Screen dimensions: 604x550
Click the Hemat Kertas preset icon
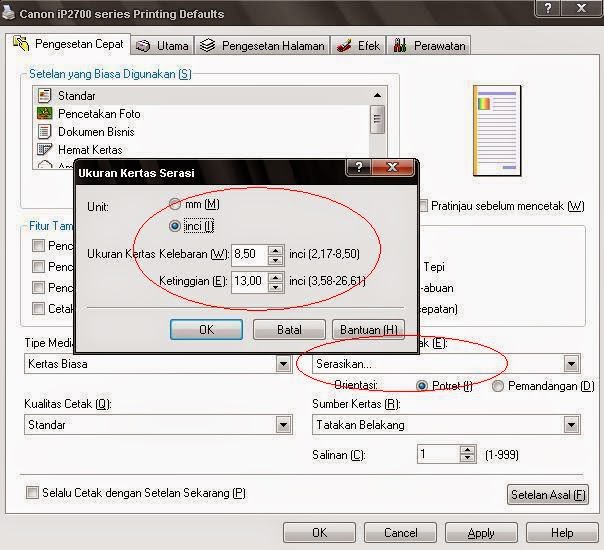coord(44,149)
